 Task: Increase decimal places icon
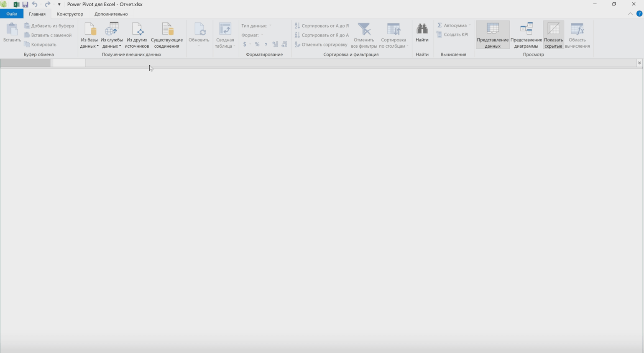(x=275, y=44)
